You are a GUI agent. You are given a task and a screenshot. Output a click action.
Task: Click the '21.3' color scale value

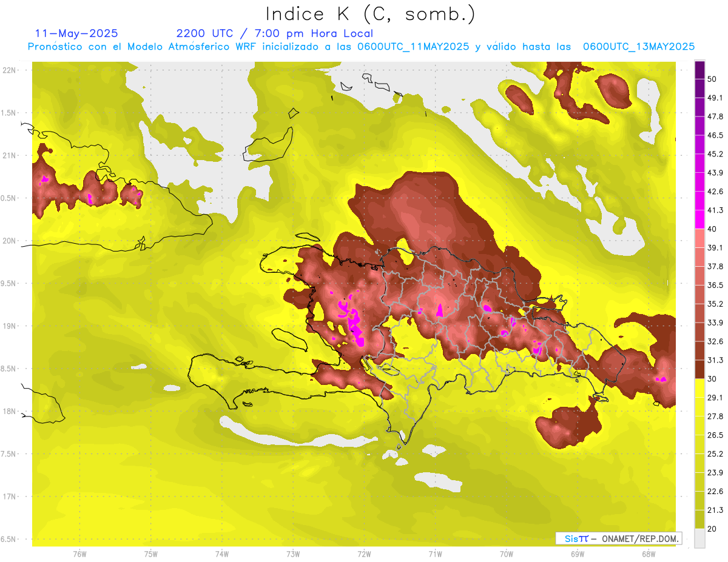coord(715,510)
